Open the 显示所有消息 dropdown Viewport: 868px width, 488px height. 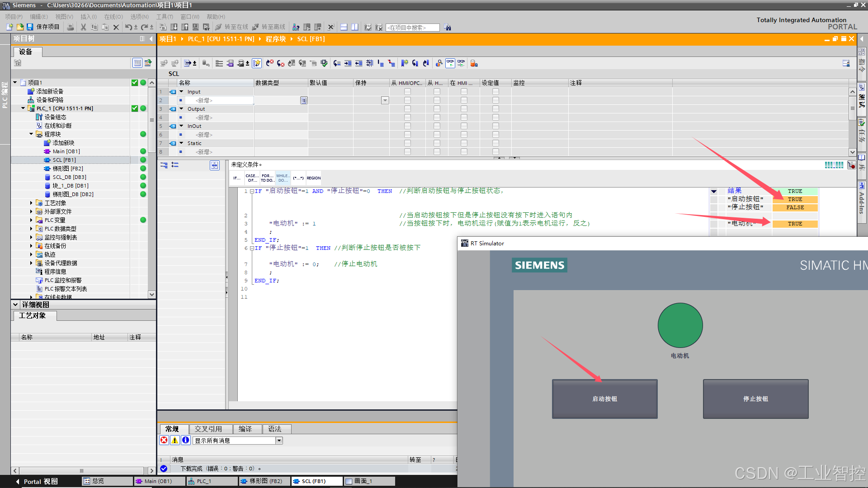point(279,441)
